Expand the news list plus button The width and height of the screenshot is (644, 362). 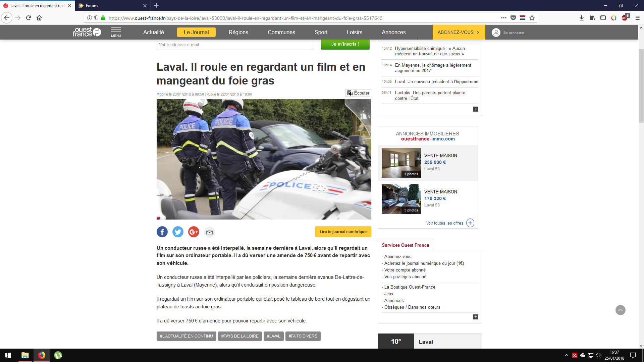click(475, 109)
